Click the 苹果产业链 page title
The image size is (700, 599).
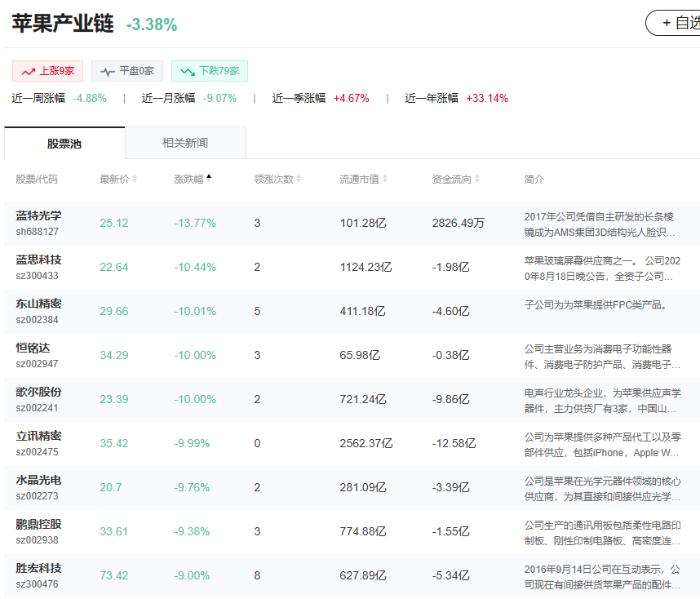coord(63,23)
